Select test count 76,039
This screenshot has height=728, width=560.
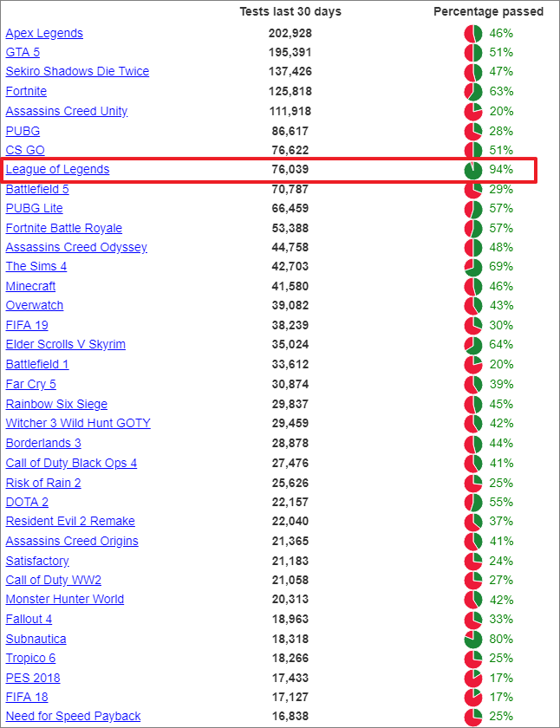coord(290,170)
